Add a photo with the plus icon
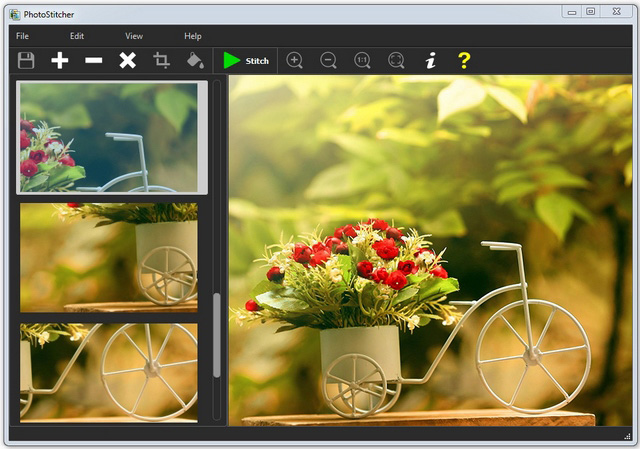 point(60,61)
